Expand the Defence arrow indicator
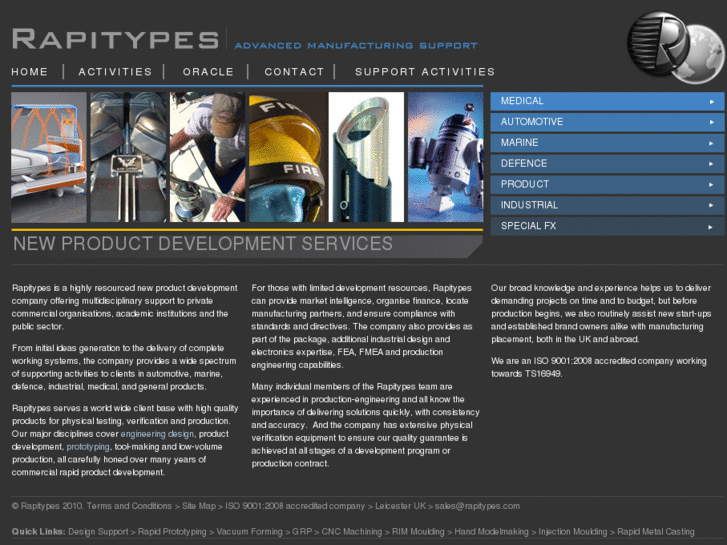 (712, 164)
